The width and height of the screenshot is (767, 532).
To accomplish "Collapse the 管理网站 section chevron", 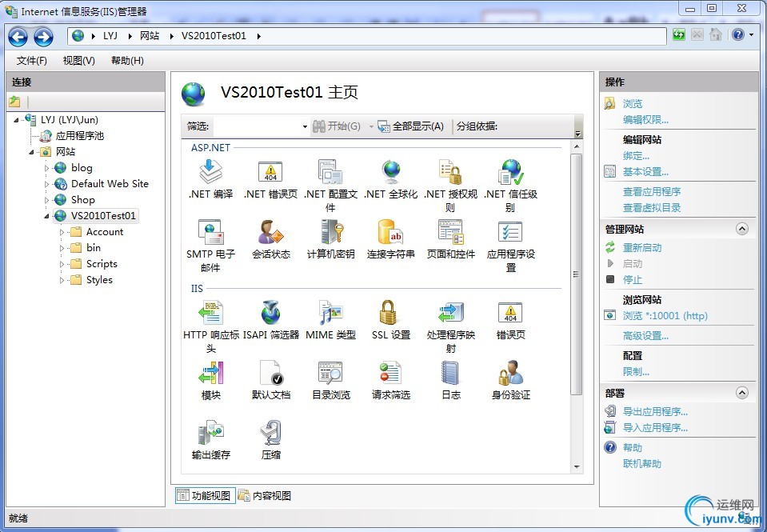I will point(742,229).
